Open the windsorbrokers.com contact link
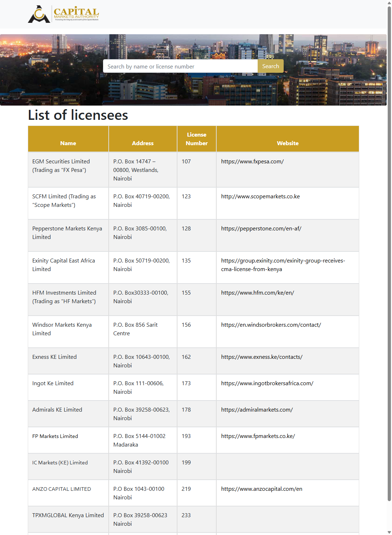Screen dimensions: 392x535 pyautogui.click(x=271, y=325)
